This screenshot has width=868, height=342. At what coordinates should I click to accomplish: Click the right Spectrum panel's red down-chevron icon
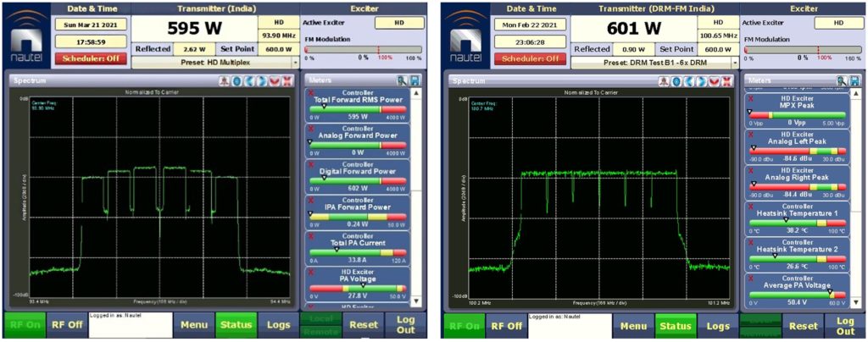(715, 80)
